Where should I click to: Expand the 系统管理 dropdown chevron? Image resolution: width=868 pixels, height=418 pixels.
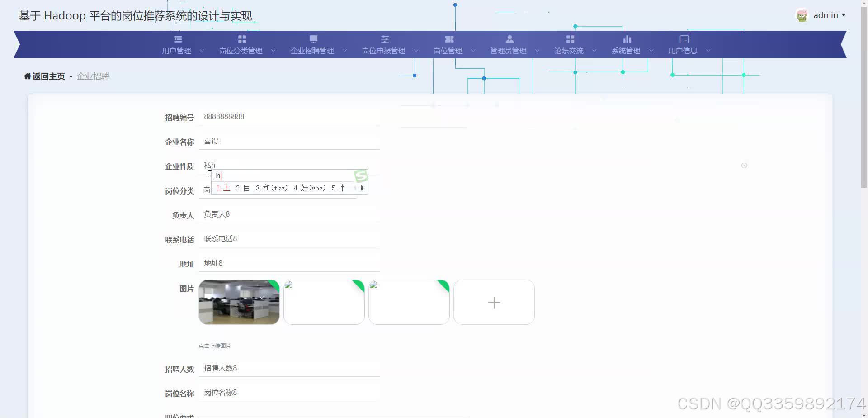(651, 51)
